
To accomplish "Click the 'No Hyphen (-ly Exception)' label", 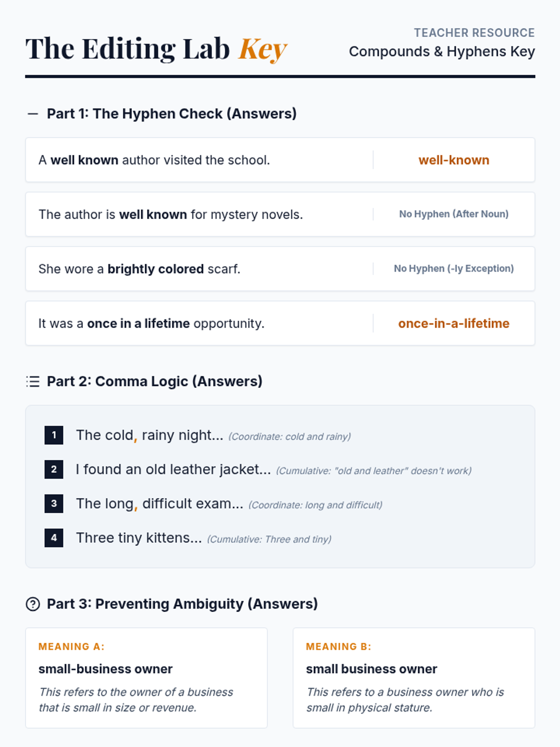I will point(454,268).
